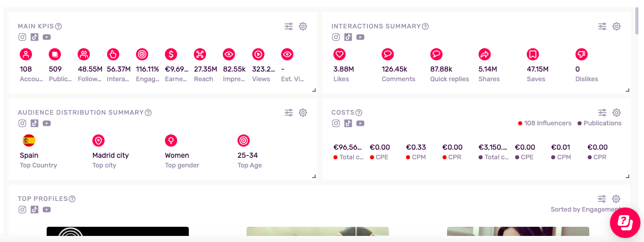Click the Saves bookmark icon
Screen dimensions: 644x242
tap(532, 54)
